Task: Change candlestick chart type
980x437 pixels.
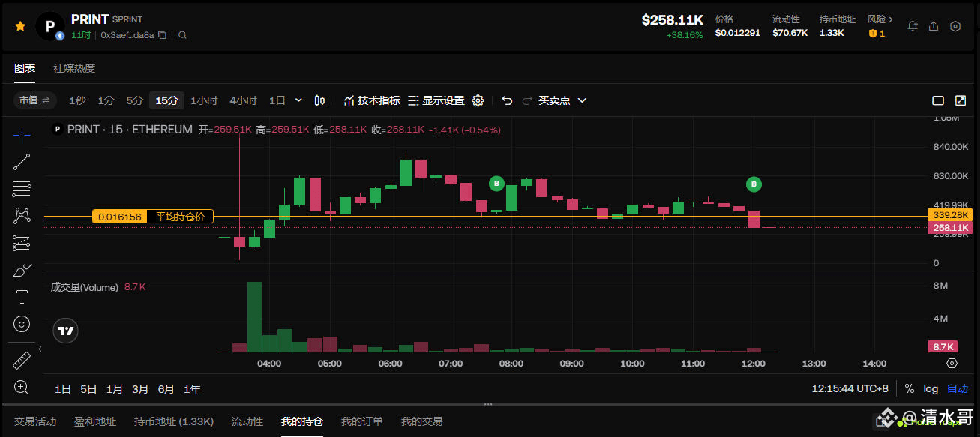Action: click(320, 100)
